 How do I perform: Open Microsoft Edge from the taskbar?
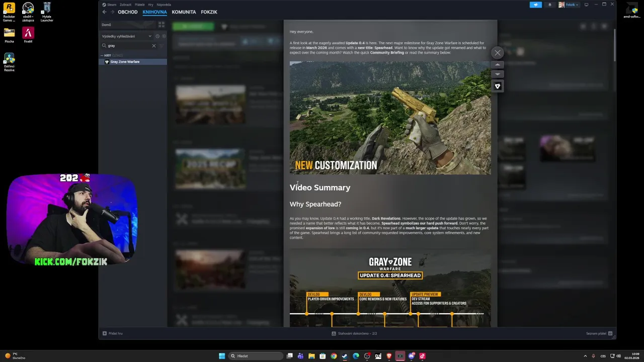tap(356, 356)
